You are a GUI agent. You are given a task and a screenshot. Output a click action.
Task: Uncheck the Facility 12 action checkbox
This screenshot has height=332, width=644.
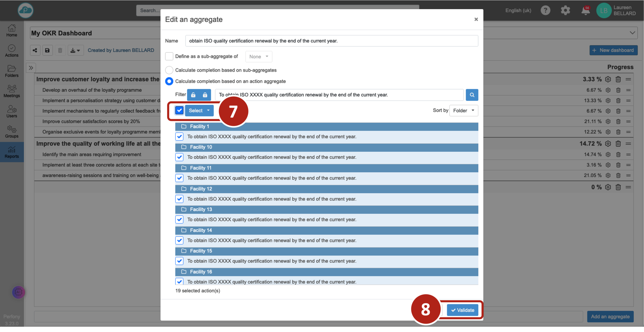[179, 199]
